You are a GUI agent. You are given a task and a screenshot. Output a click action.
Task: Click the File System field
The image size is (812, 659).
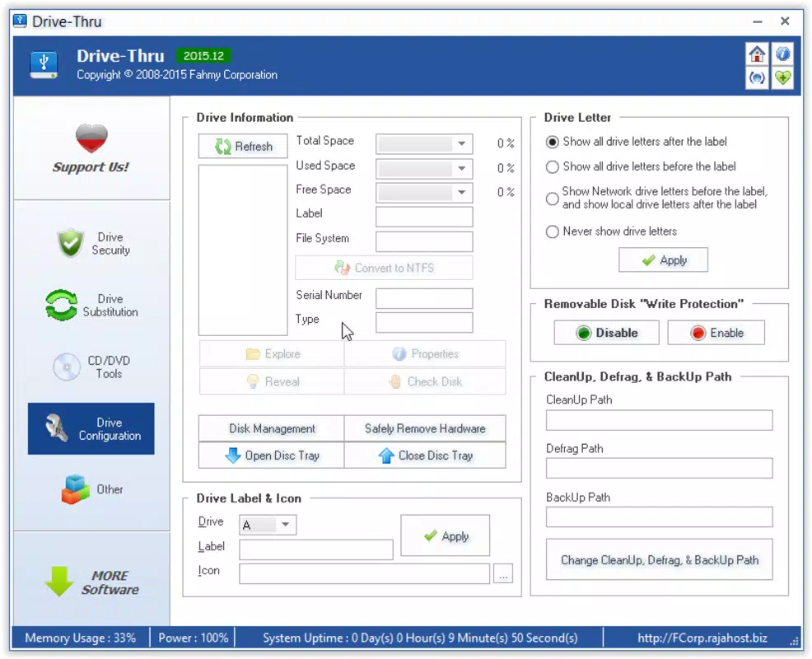click(424, 242)
